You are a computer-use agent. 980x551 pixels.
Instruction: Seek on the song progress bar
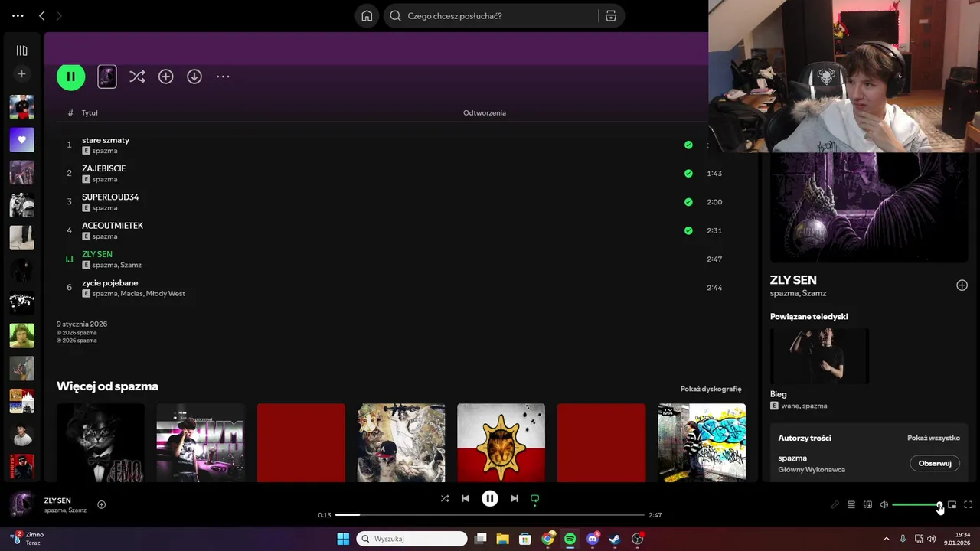click(490, 515)
